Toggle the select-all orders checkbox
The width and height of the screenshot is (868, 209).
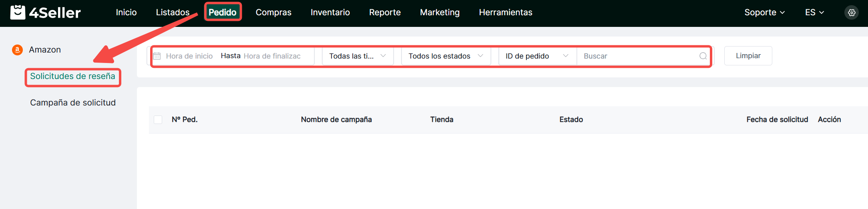tap(158, 120)
